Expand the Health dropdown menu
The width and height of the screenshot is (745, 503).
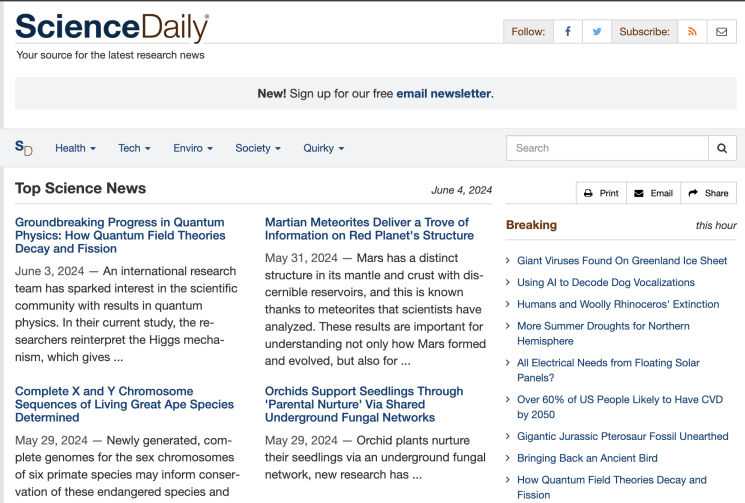(75, 148)
